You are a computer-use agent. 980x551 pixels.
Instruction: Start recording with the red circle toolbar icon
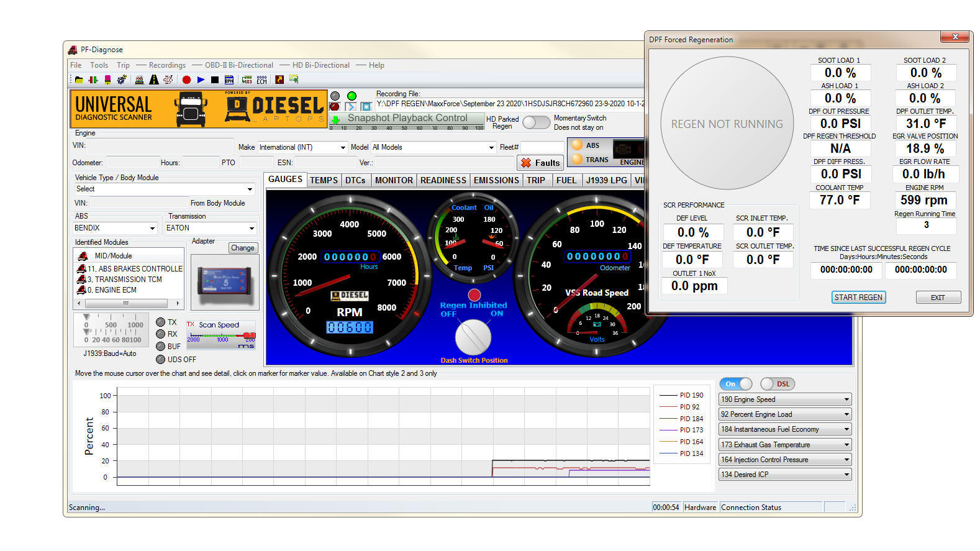coord(186,80)
